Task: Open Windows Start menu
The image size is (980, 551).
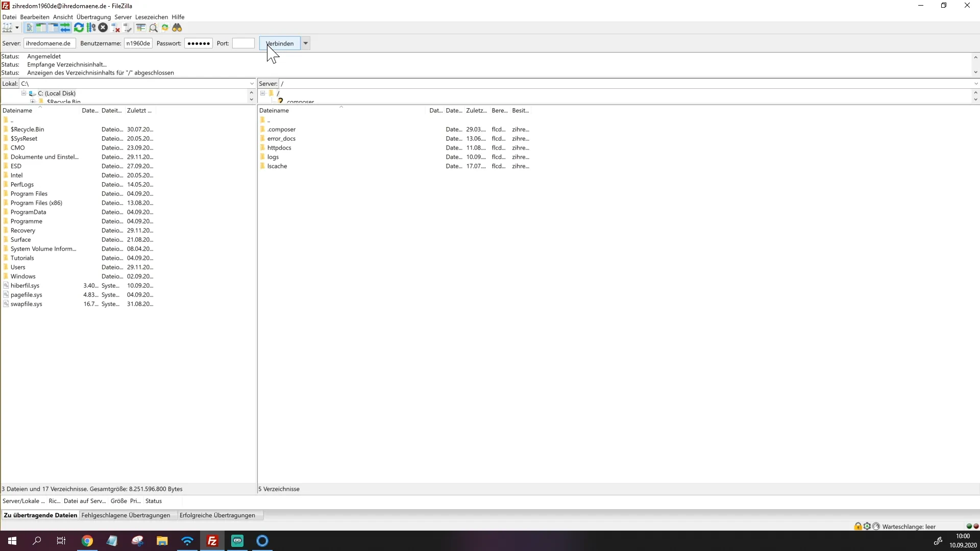Action: [12, 541]
